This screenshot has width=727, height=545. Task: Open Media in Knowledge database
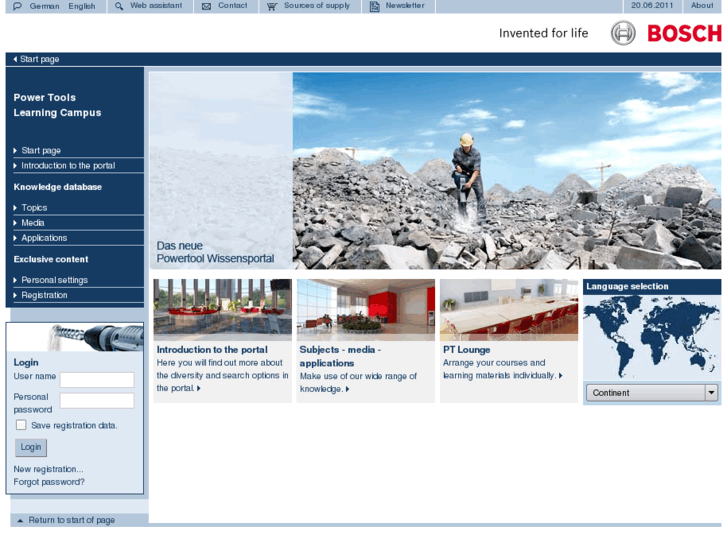(33, 223)
